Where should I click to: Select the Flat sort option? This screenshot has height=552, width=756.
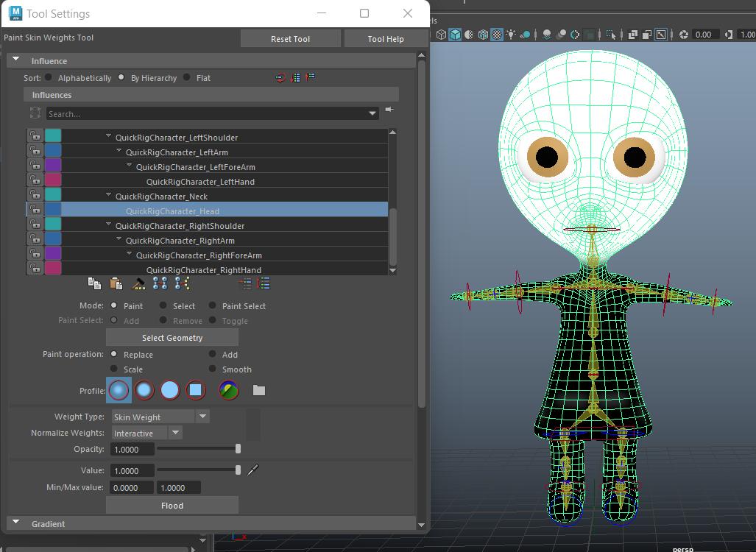pos(187,77)
